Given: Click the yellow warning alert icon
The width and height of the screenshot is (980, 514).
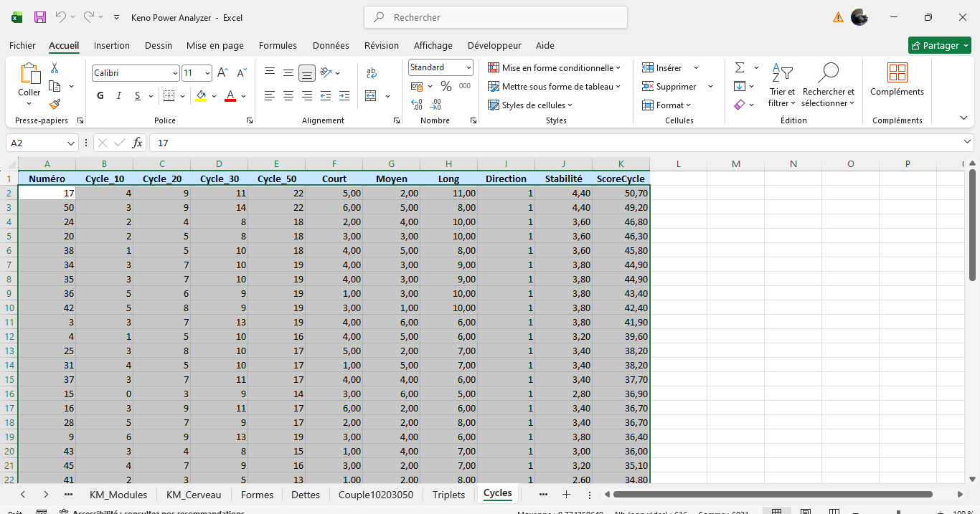Looking at the screenshot, I should click(x=838, y=17).
